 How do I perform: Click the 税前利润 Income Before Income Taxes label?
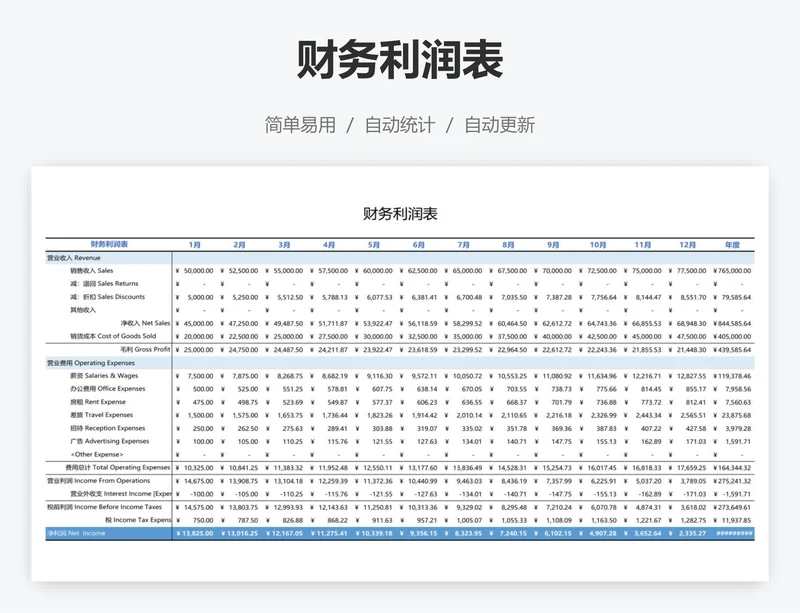click(104, 507)
